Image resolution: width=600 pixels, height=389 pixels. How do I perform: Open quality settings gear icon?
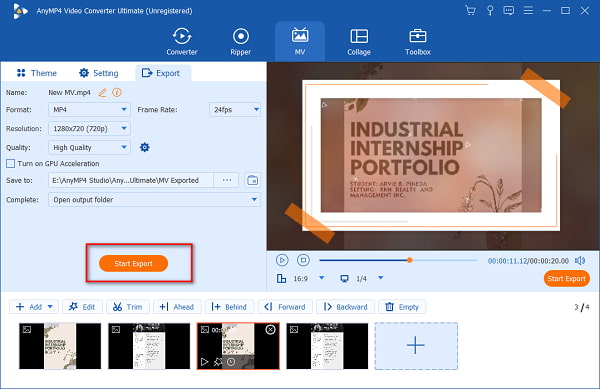tap(145, 147)
